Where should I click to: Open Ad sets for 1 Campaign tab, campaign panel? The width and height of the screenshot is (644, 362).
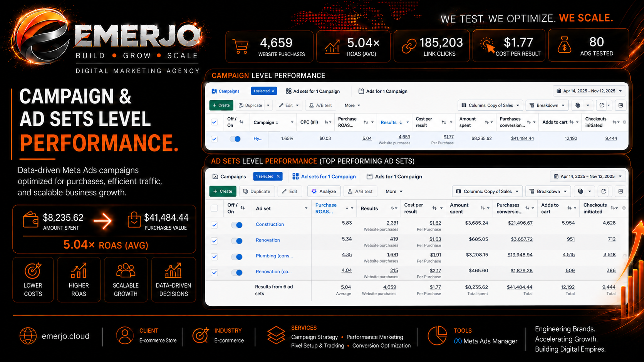pyautogui.click(x=313, y=91)
